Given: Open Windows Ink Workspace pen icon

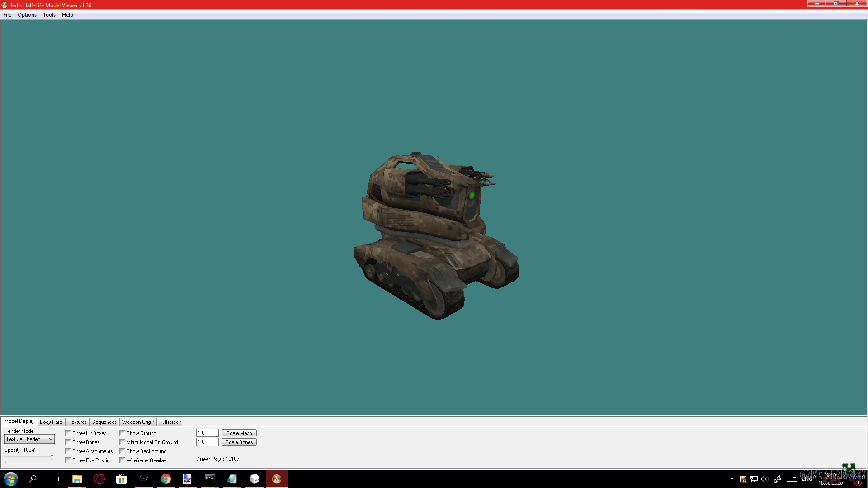Looking at the screenshot, I should click(x=778, y=479).
